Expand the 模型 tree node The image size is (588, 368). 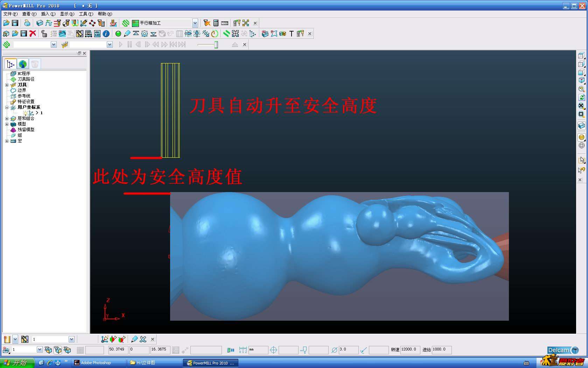click(x=7, y=124)
